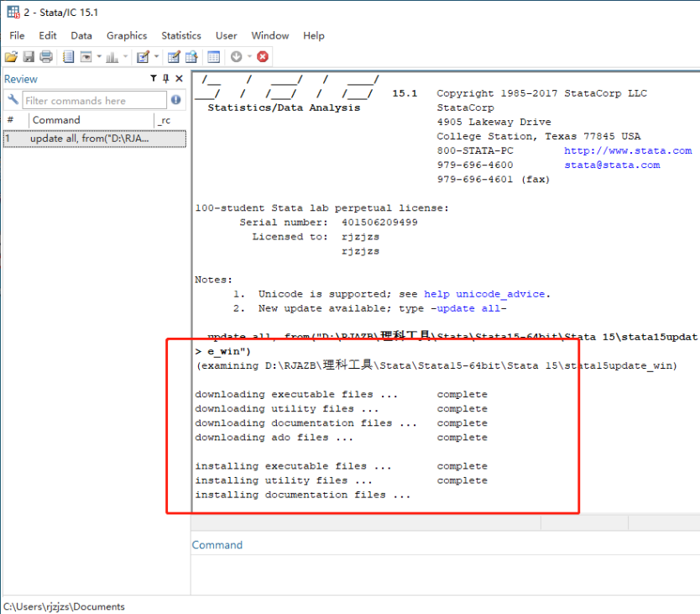Open the Do-file Editor dropdown arrow
Screen dimensions: 700x614
coord(156,56)
